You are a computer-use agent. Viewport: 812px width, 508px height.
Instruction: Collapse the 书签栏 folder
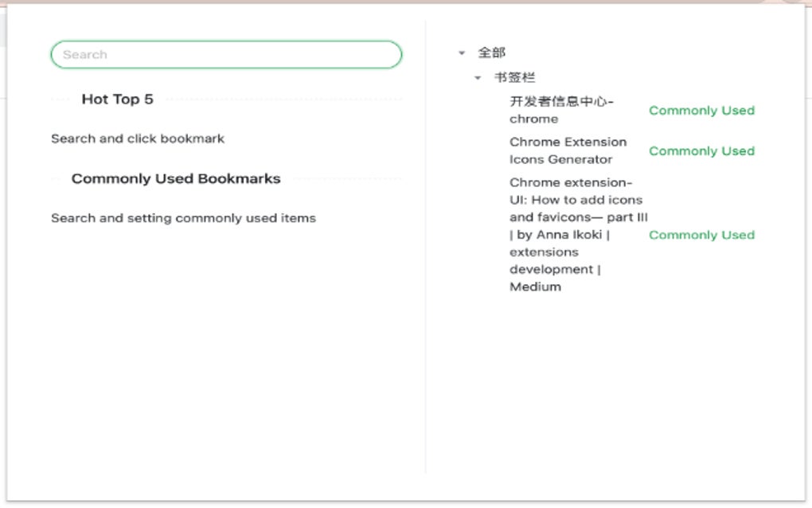coord(478,78)
